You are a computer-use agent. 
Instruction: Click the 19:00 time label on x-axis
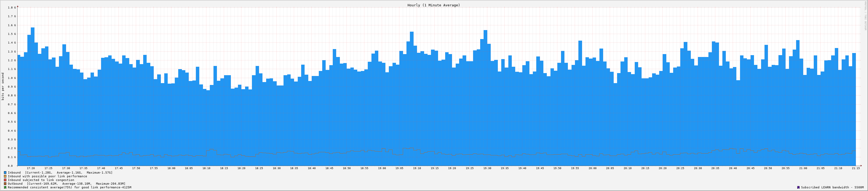pyautogui.click(x=382, y=168)
